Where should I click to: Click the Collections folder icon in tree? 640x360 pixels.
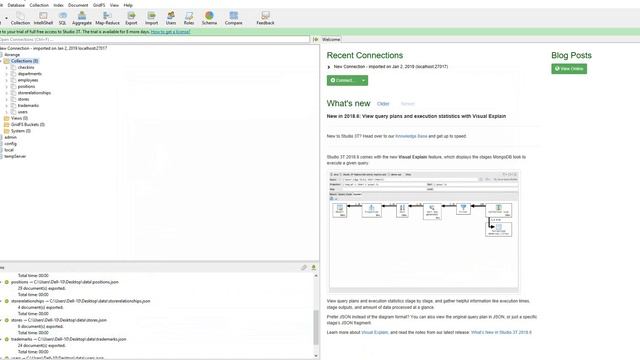(x=7, y=61)
